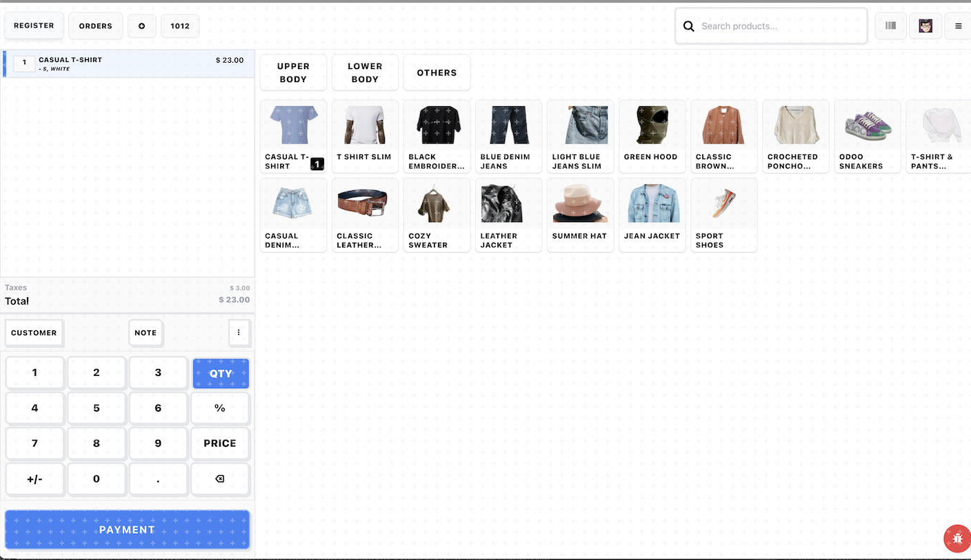Image resolution: width=971 pixels, height=560 pixels.
Task: Add a new order with plus icon
Action: pos(142,26)
